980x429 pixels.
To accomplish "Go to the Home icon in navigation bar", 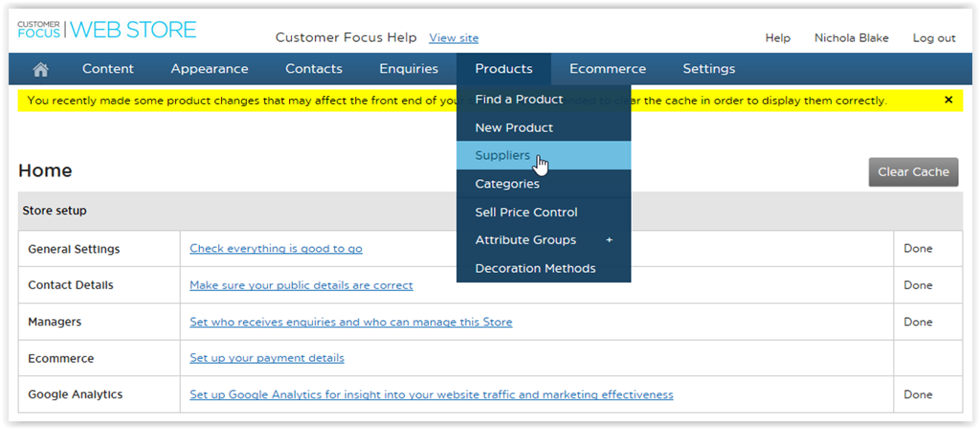I will point(40,69).
